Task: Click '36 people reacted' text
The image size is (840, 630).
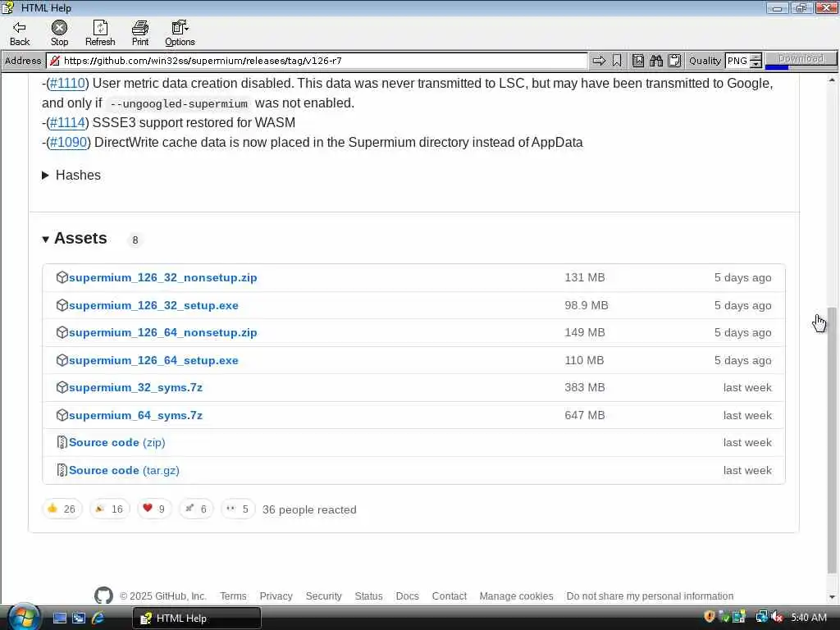Action: (309, 510)
